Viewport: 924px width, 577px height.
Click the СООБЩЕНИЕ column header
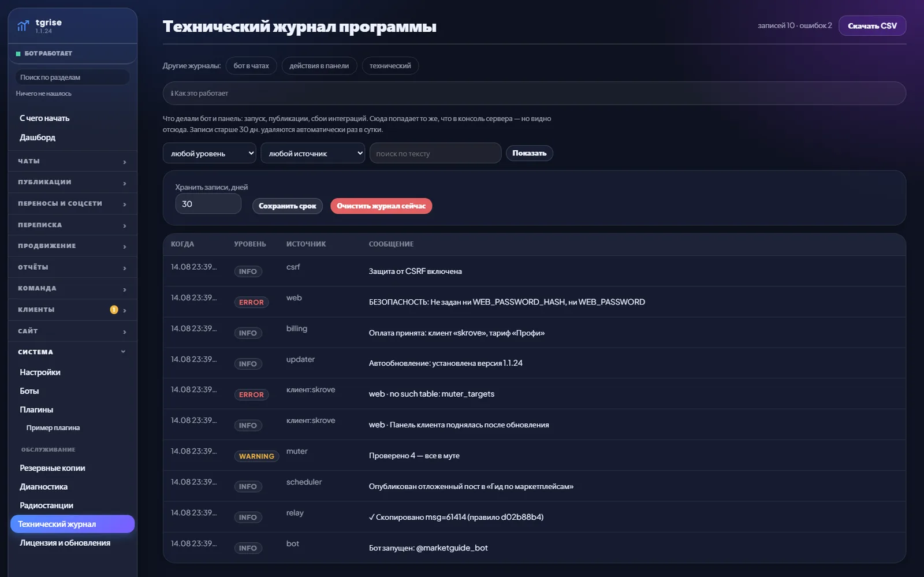click(x=392, y=244)
